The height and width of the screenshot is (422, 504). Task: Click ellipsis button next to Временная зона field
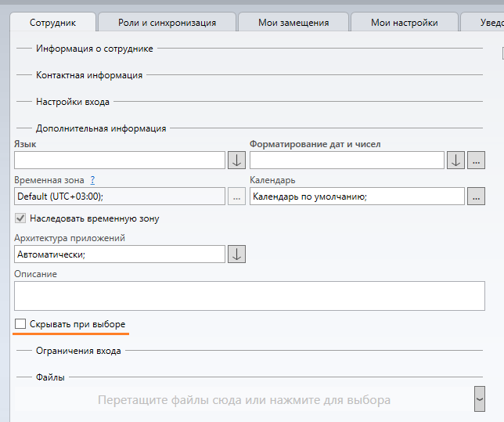click(236, 197)
